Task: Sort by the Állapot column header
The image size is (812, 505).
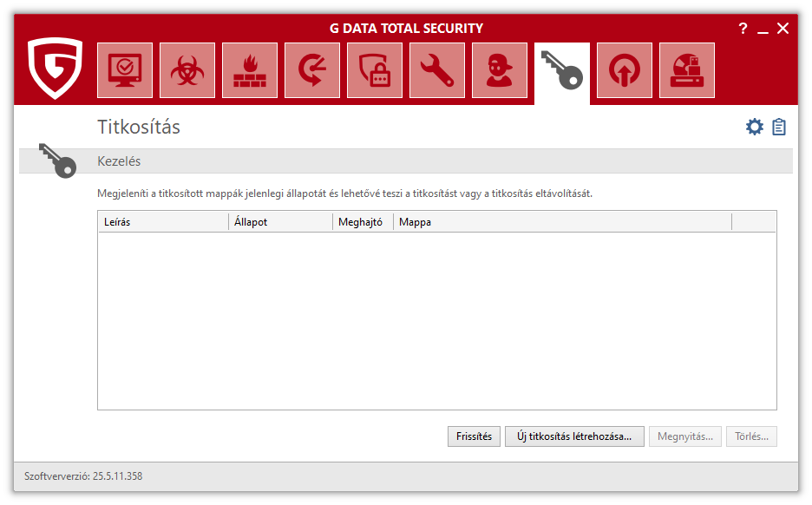Action: pos(281,221)
